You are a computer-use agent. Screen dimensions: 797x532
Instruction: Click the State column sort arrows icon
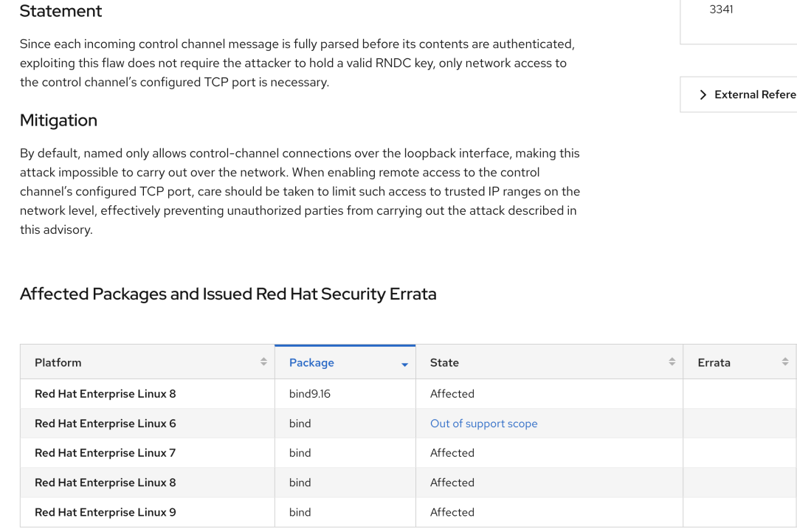point(672,362)
